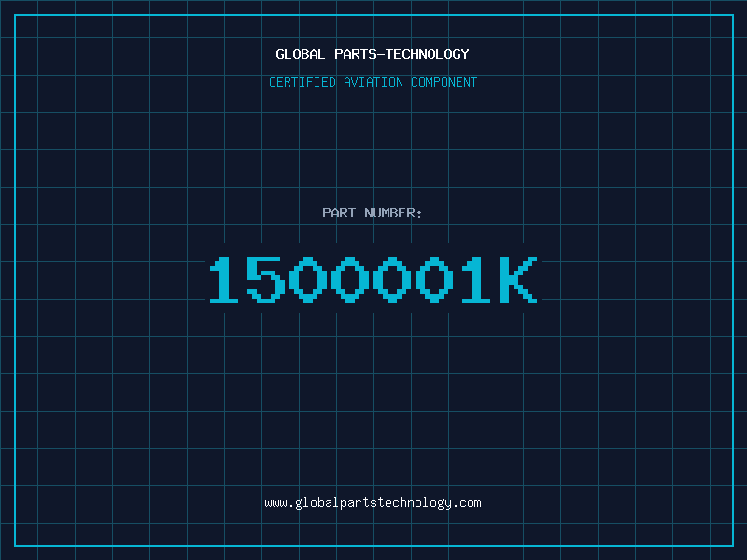The width and height of the screenshot is (747, 560).
Task: Click the word PARTS-TECHNOLOGY in the title
Action: pyautogui.click(x=402, y=54)
